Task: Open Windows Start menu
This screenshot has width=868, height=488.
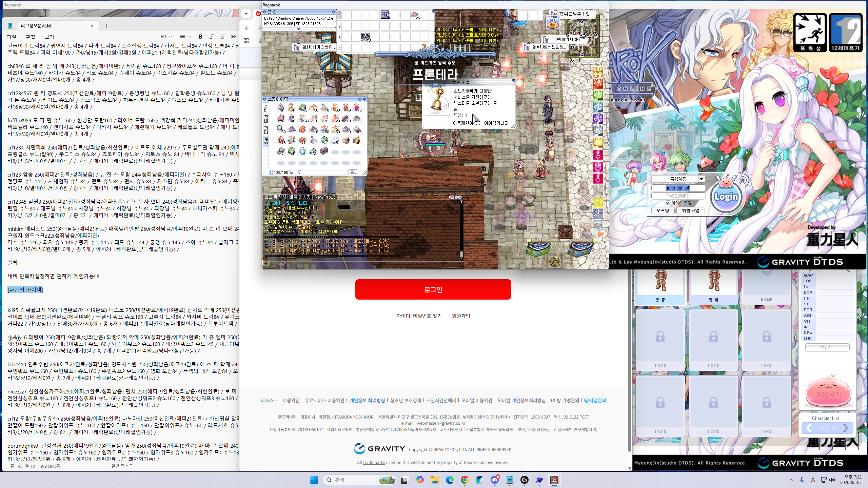Action: tap(314, 480)
